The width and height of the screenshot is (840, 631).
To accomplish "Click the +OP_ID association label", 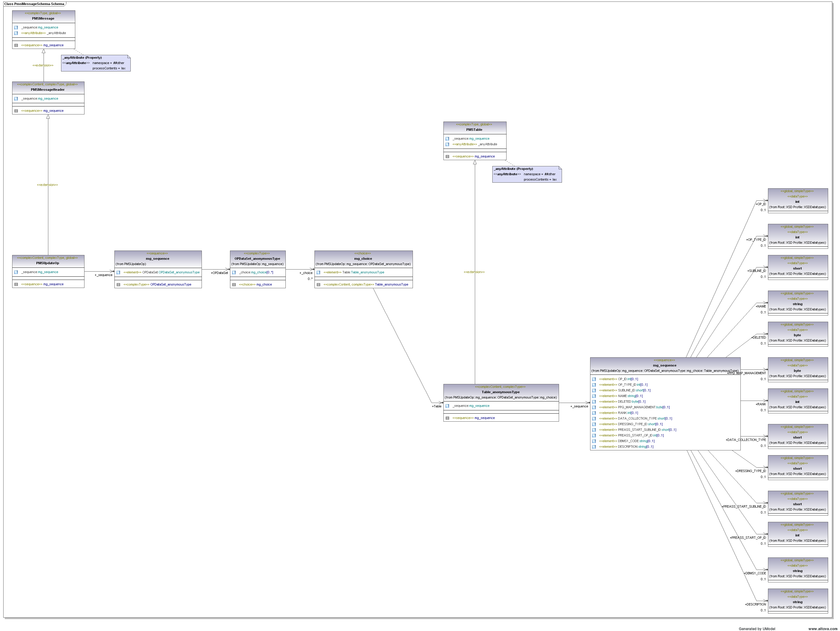I will pos(761,204).
